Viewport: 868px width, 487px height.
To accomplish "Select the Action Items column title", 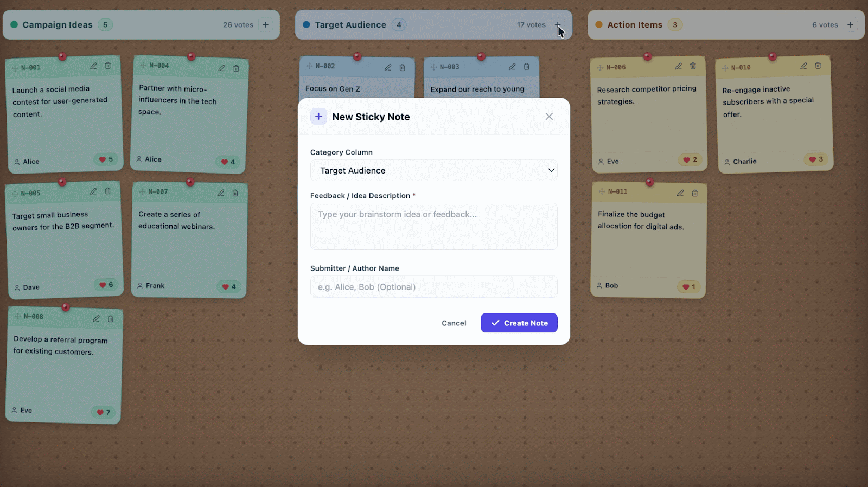I will (635, 25).
